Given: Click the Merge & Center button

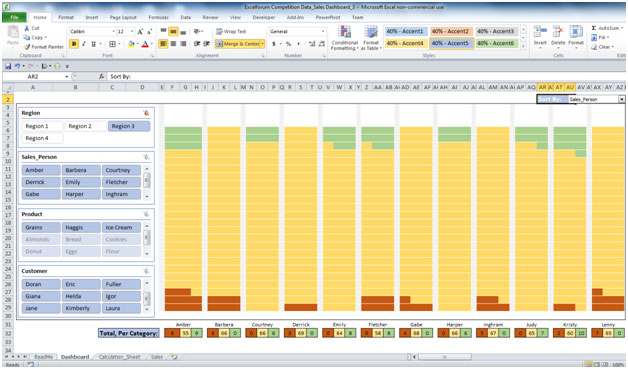Looking at the screenshot, I should click(240, 44).
